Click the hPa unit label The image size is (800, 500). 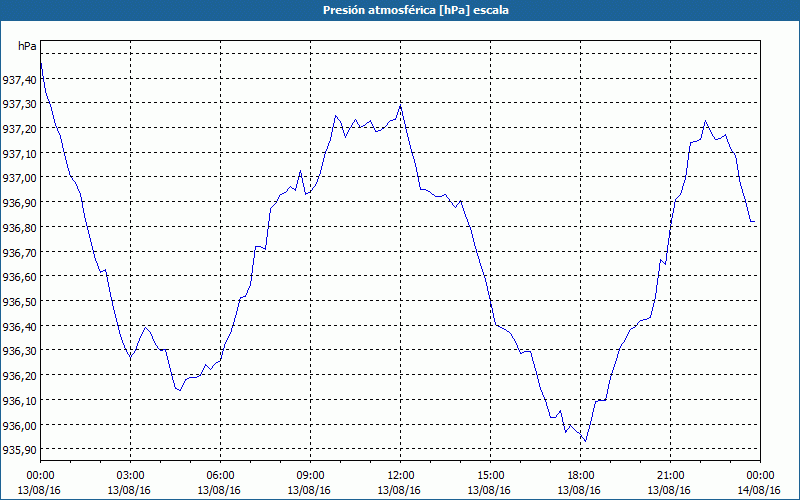pyautogui.click(x=27, y=46)
